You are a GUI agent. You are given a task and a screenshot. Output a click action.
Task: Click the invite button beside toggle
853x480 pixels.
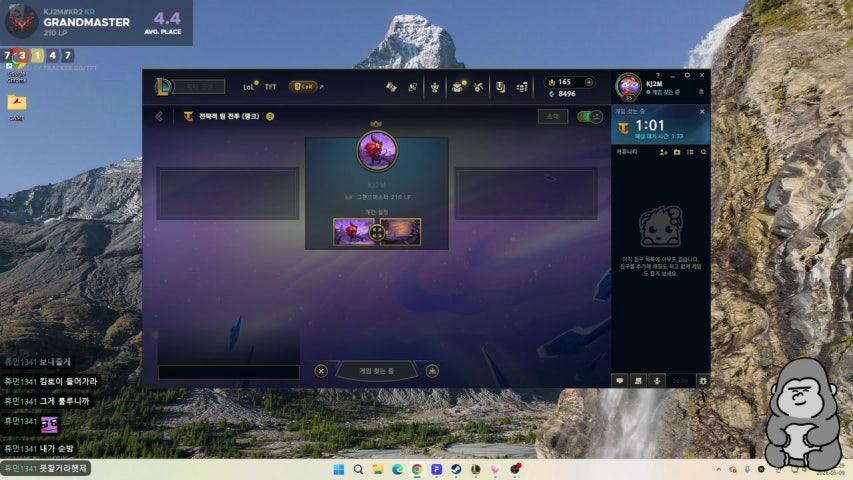point(553,116)
